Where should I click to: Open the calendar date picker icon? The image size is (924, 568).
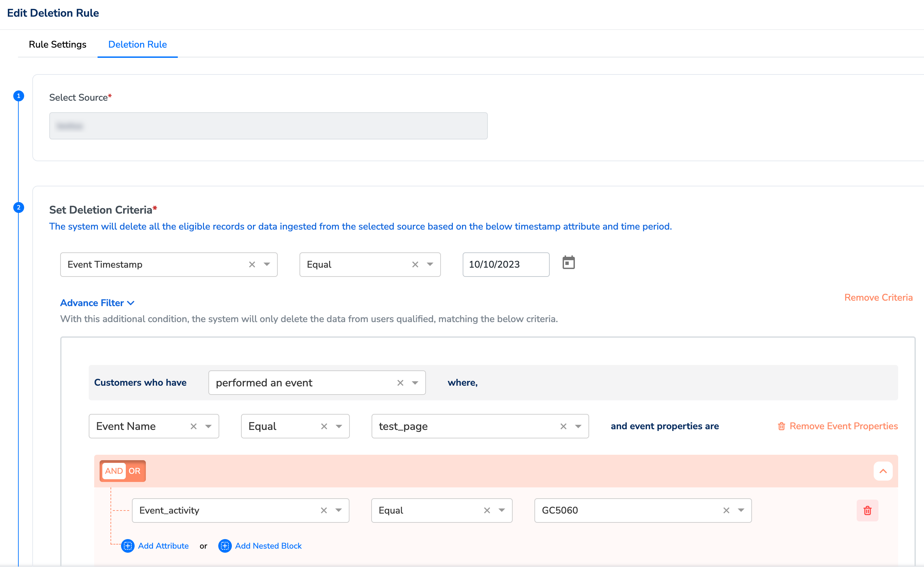pyautogui.click(x=568, y=263)
